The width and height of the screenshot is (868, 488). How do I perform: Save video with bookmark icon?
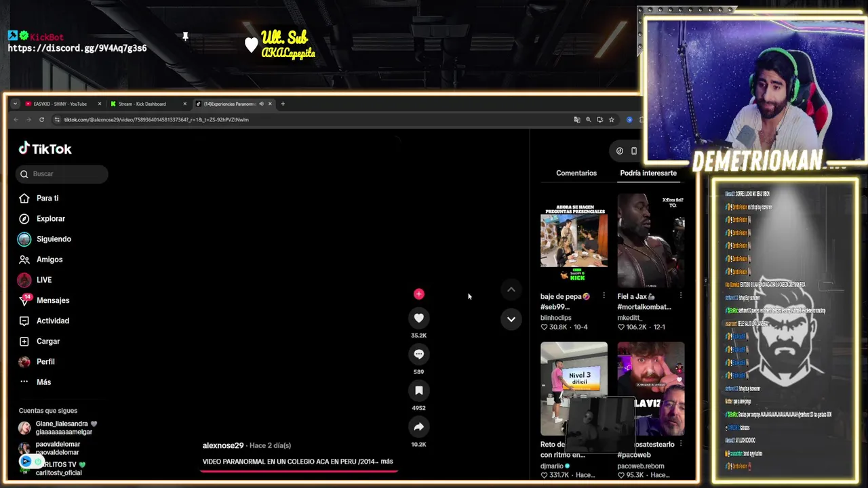click(x=418, y=390)
